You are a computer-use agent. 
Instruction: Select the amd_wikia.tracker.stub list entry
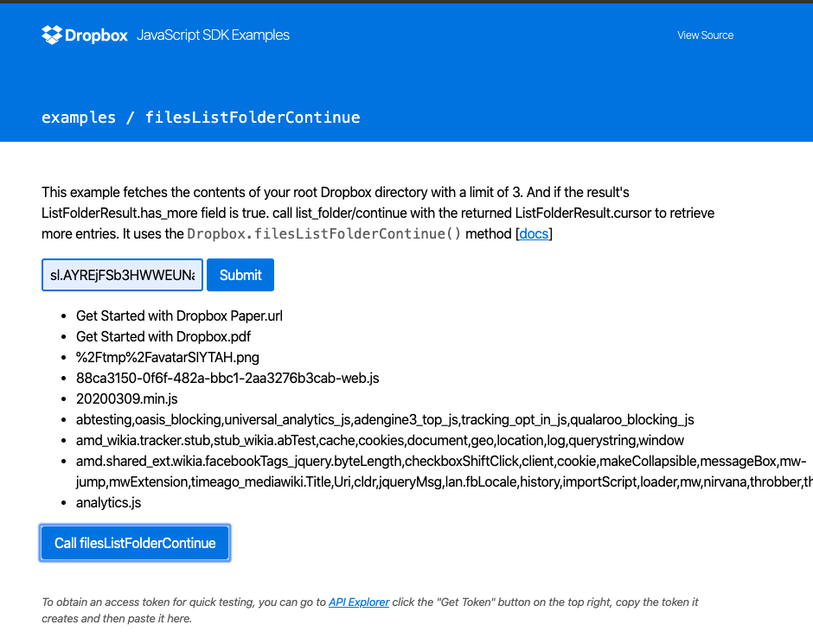380,440
